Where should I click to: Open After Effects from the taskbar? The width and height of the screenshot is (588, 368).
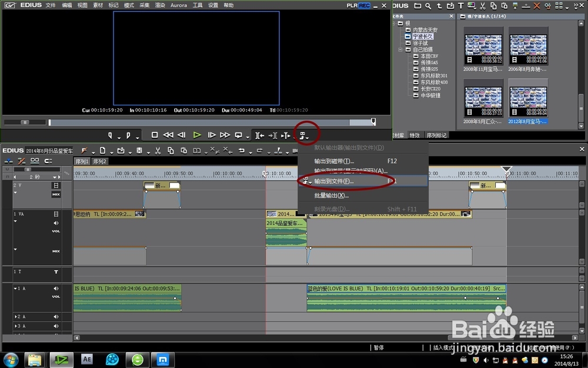87,359
